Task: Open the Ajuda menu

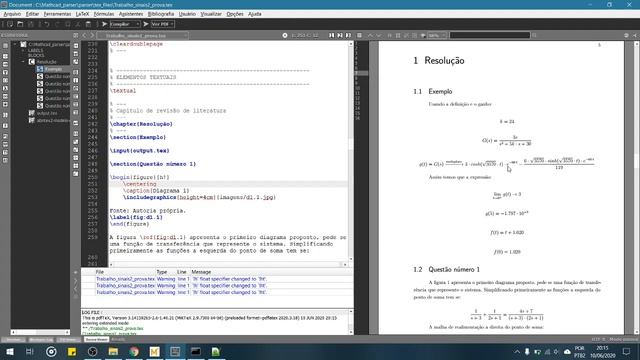Action: click(255, 14)
